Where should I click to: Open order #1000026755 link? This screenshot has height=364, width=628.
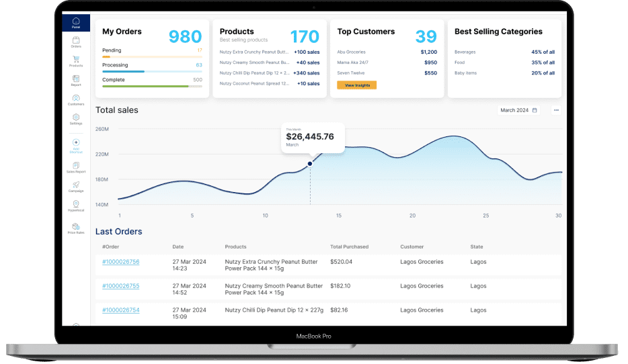121,286
